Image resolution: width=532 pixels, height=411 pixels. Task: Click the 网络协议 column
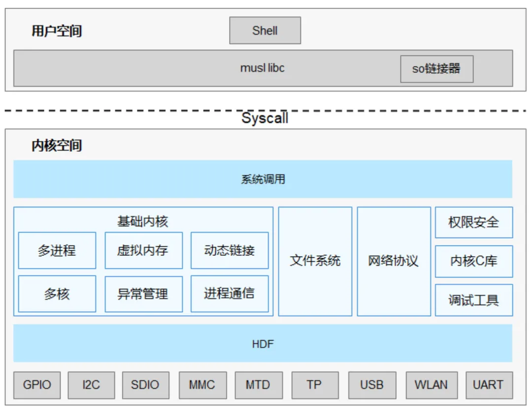[x=393, y=262]
